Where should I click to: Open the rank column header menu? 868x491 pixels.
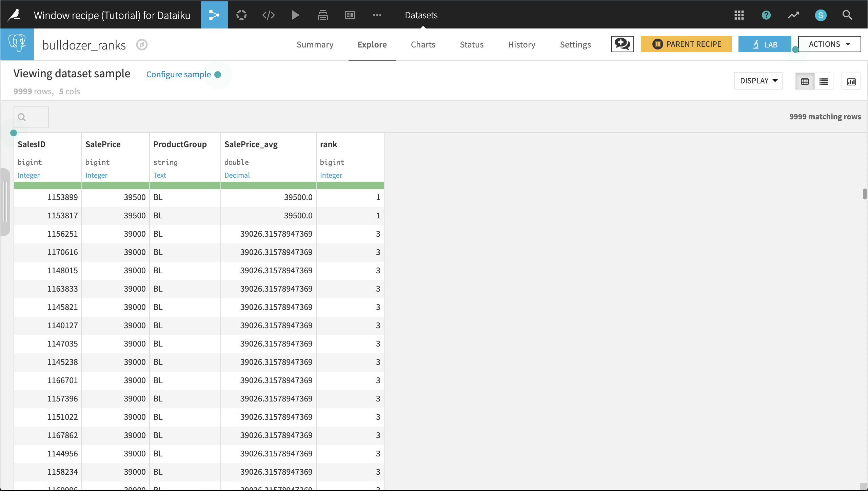point(329,144)
